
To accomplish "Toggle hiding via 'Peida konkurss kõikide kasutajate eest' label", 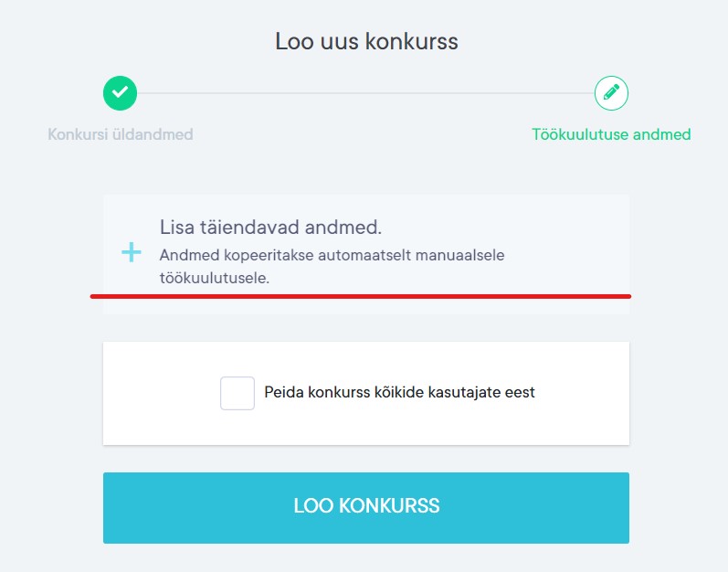I will tap(399, 393).
